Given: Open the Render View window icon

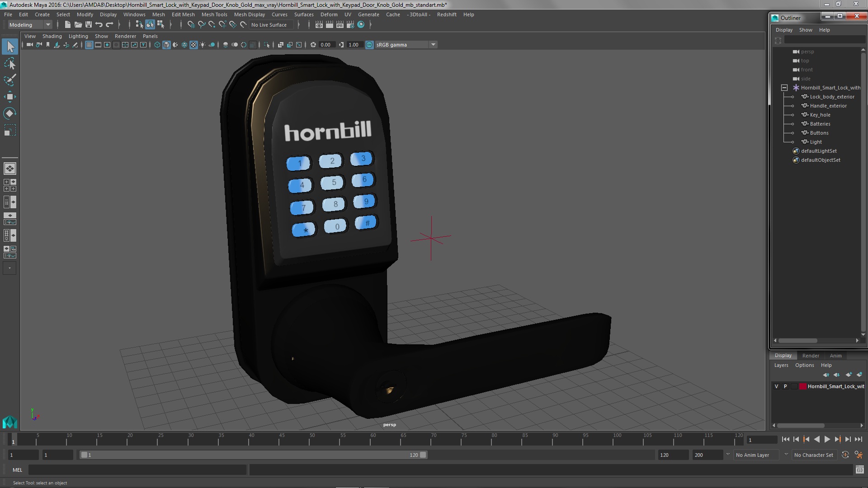Looking at the screenshot, I should (x=319, y=25).
